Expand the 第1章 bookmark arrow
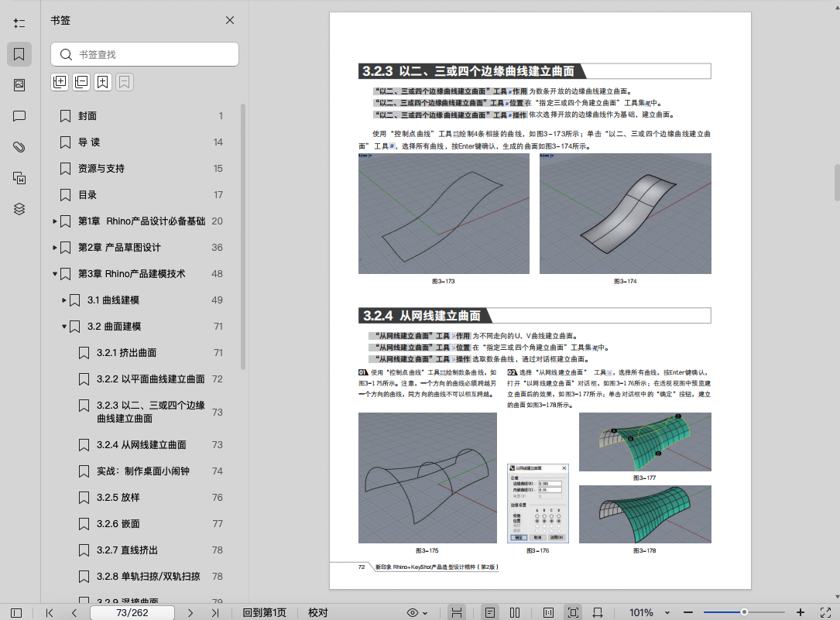Screen dimensions: 840x620 point(55,221)
